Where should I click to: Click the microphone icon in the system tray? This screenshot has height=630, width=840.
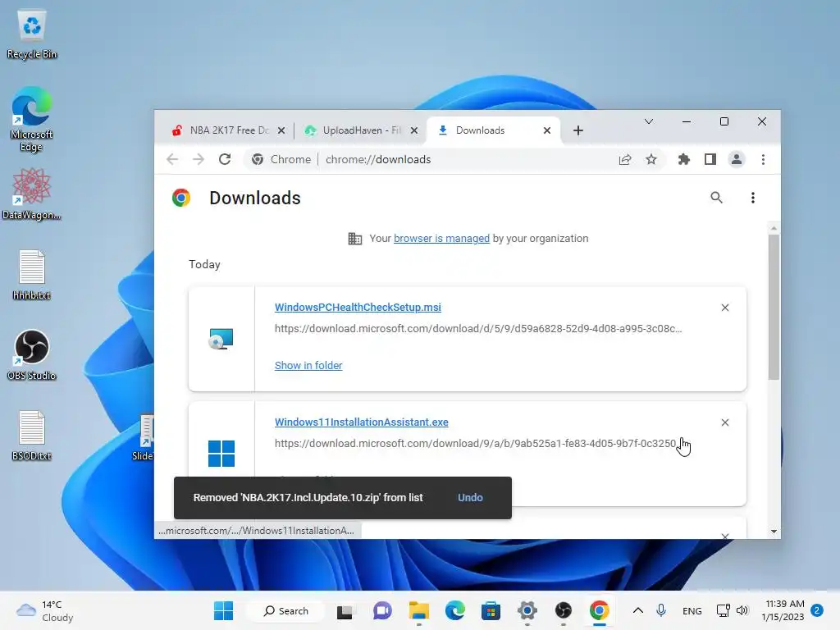(661, 610)
